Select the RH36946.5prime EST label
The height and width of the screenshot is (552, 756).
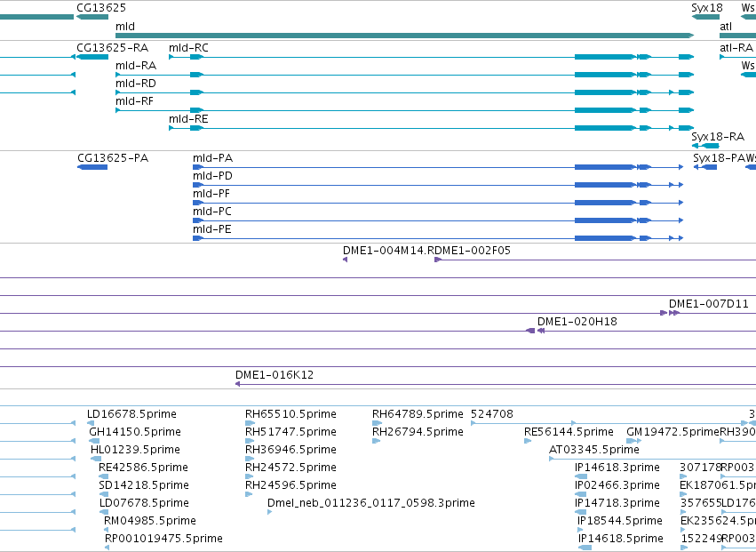coord(290,450)
